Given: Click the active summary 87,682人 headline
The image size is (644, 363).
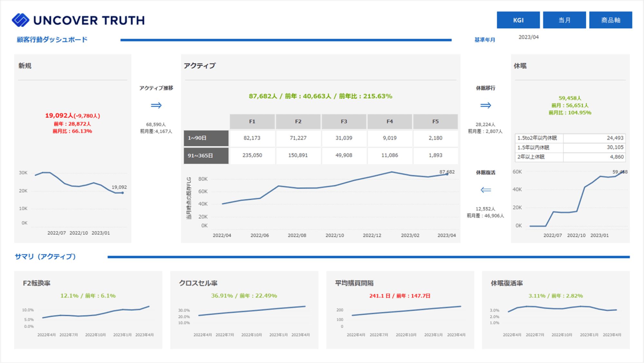Looking at the screenshot, I should (x=263, y=96).
